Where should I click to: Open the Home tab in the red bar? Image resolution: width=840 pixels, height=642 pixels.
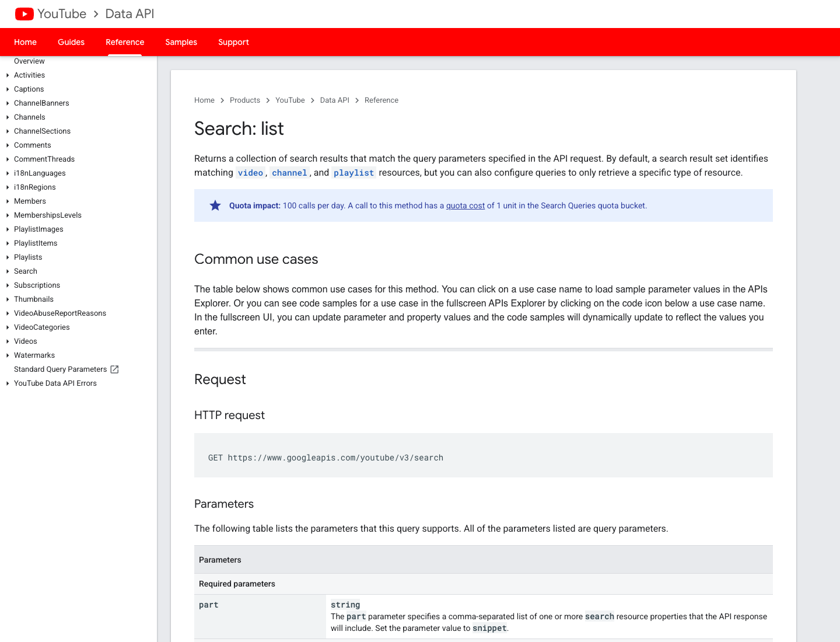point(25,42)
